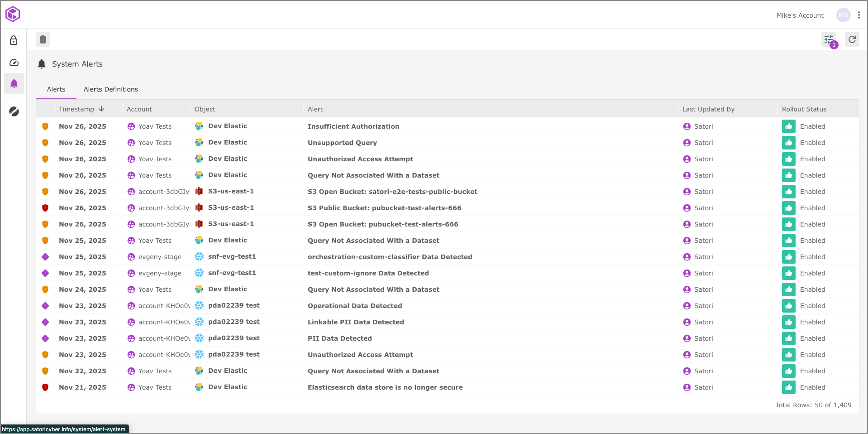Open the three-dot account menu
Image resolution: width=868 pixels, height=434 pixels.
click(x=858, y=15)
